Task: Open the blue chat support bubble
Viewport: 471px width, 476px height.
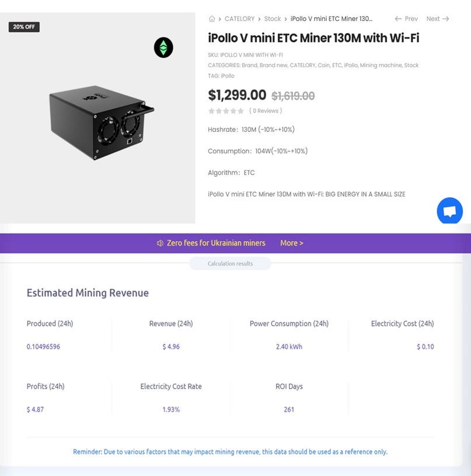Action: click(449, 211)
